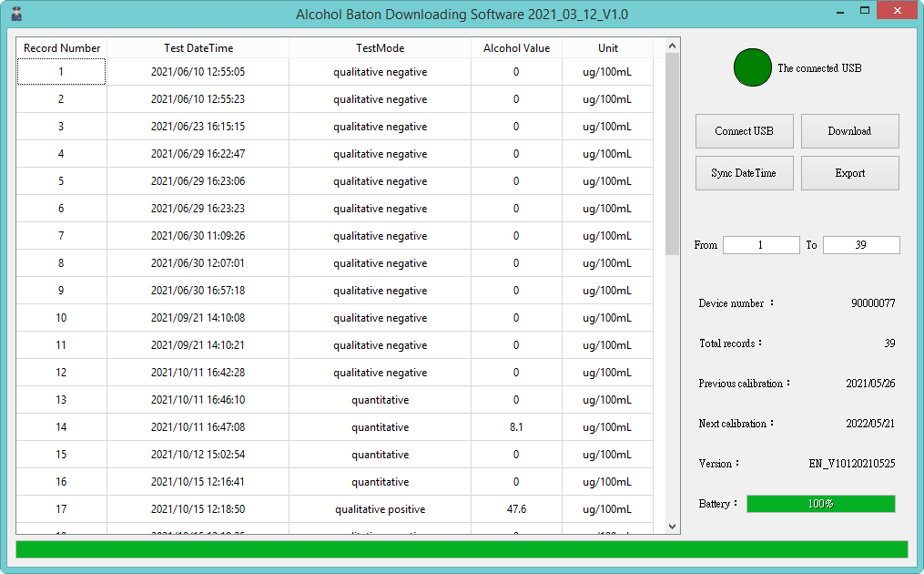Click device number value 90000077
The image size is (924, 574).
tap(873, 303)
